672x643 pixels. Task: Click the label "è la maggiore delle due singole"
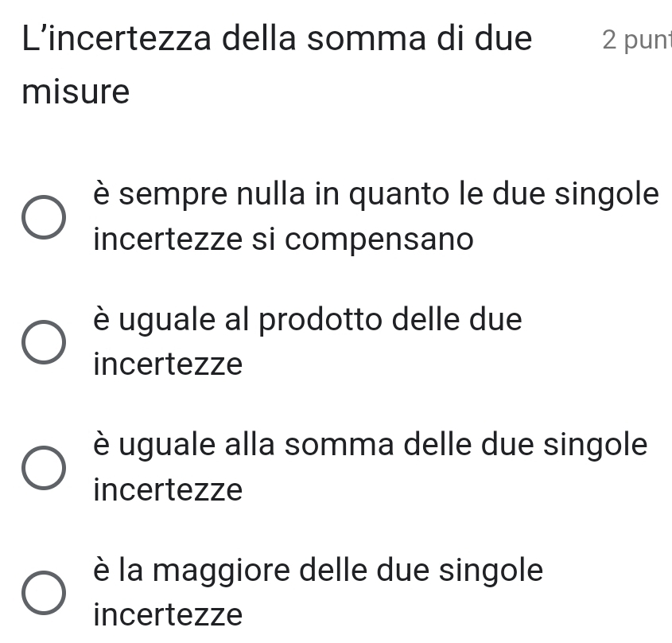click(318, 570)
